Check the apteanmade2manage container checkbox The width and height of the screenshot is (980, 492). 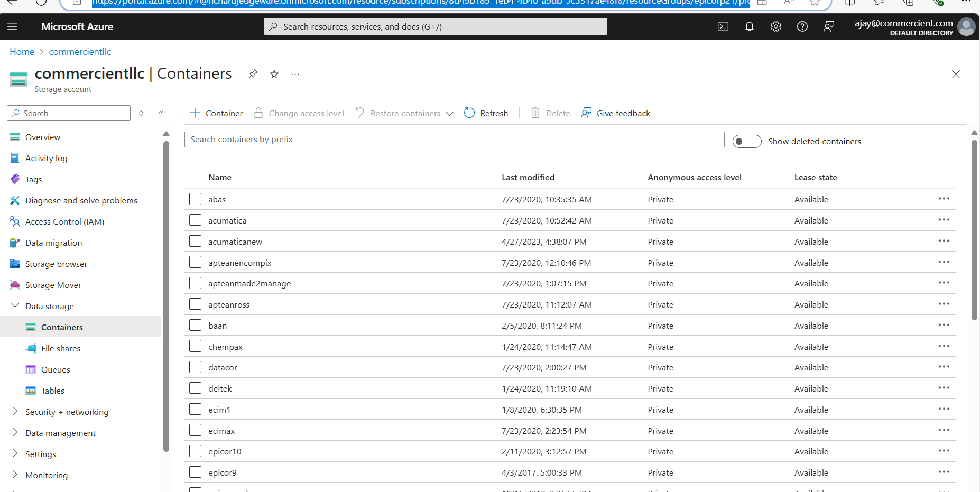pos(196,283)
